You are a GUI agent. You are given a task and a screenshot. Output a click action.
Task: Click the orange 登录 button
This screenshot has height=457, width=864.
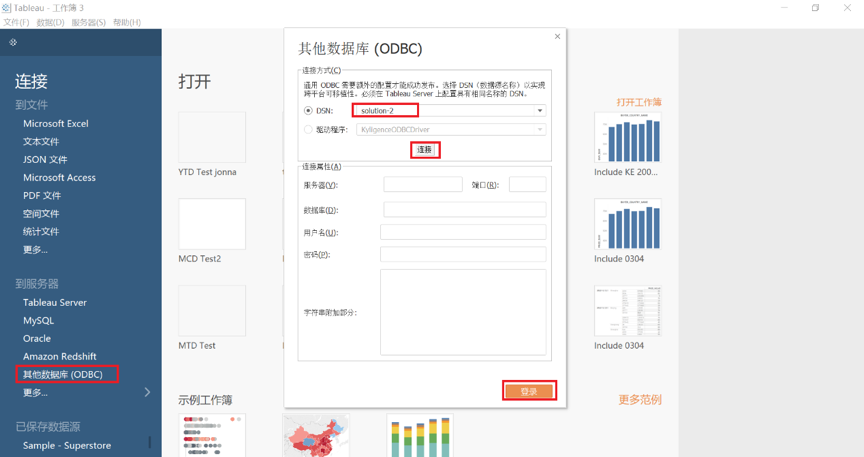(x=529, y=391)
